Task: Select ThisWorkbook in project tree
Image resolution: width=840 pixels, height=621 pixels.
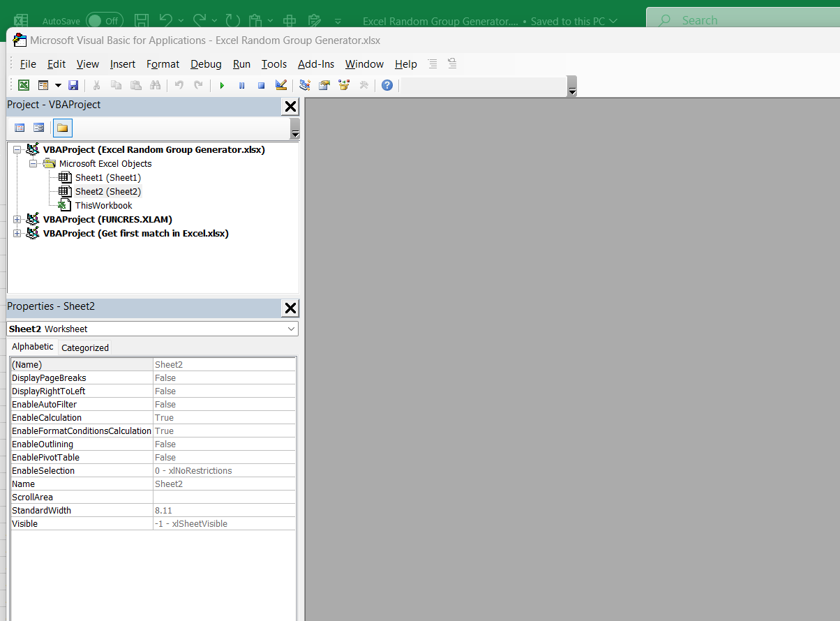Action: [103, 205]
